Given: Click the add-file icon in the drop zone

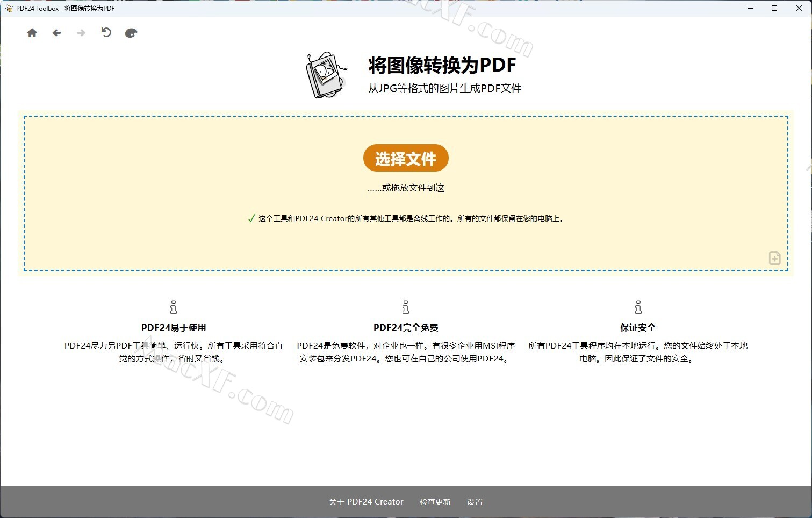Looking at the screenshot, I should (774, 258).
